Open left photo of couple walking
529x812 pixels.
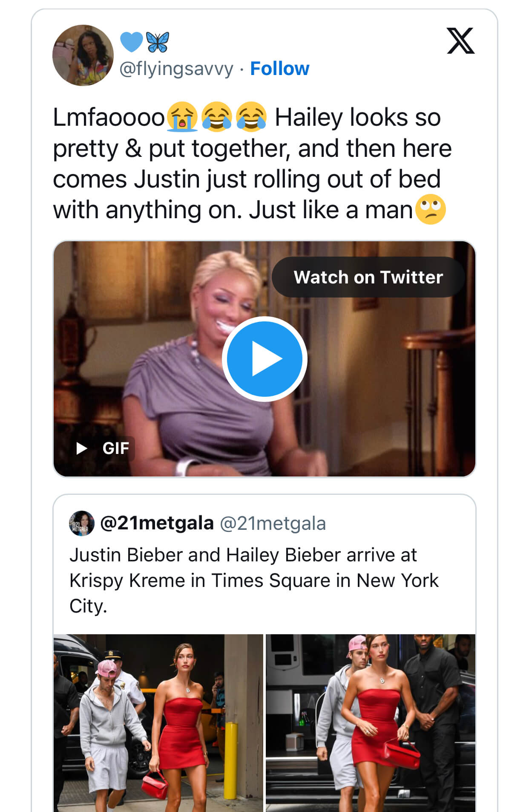pos(158,722)
